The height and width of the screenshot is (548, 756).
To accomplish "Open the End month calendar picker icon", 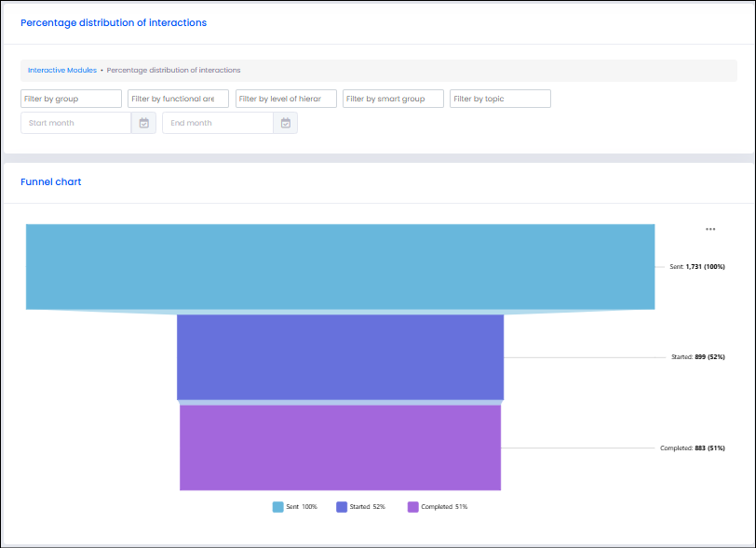I will (x=286, y=123).
